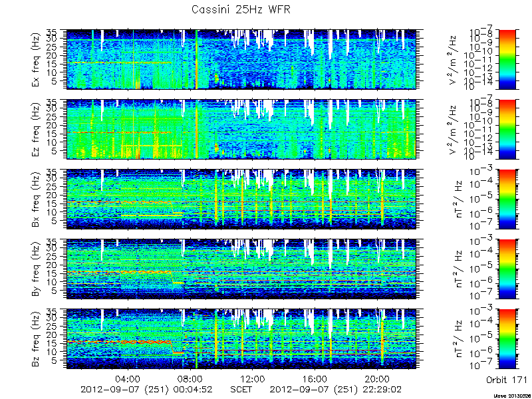
Task: Click the "Bx freq (Hz)" axis label
Action: [x=36, y=199]
